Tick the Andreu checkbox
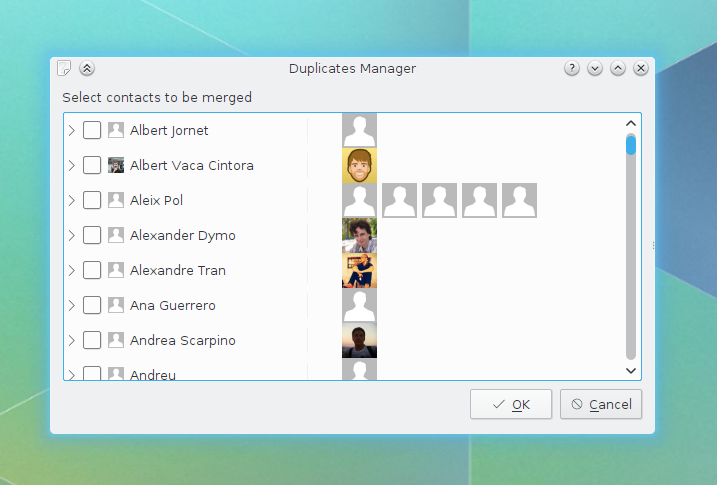Viewport: 717px width, 485px height. (x=92, y=373)
